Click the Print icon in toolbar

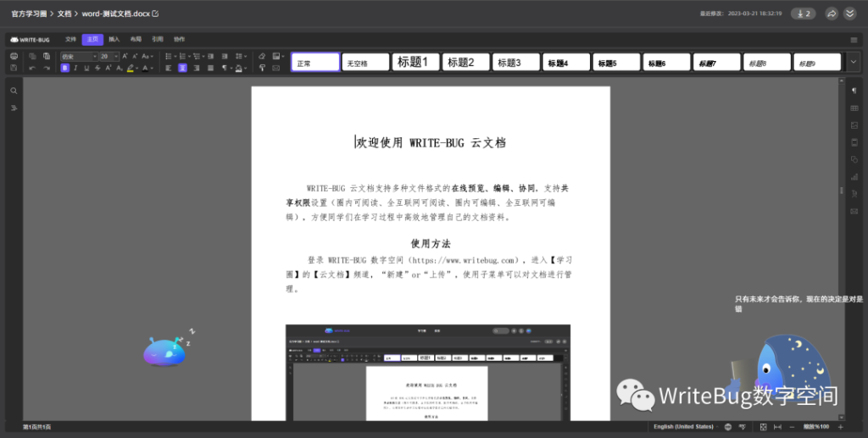tap(14, 57)
